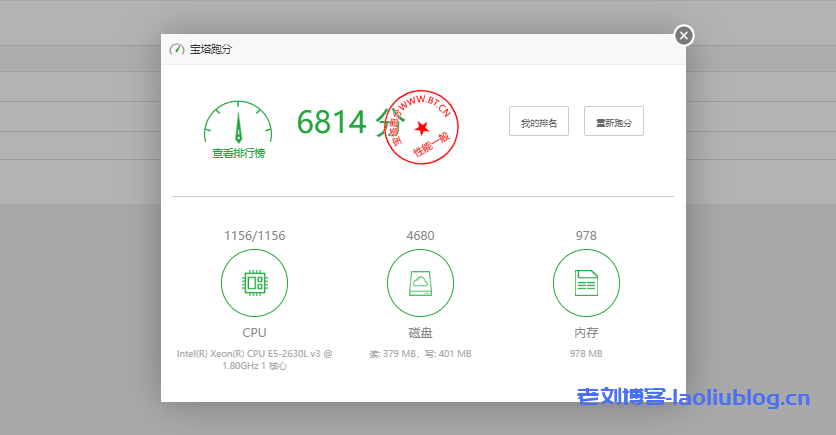Click the CPU chip circle icon
The image size is (836, 435).
[x=254, y=283]
